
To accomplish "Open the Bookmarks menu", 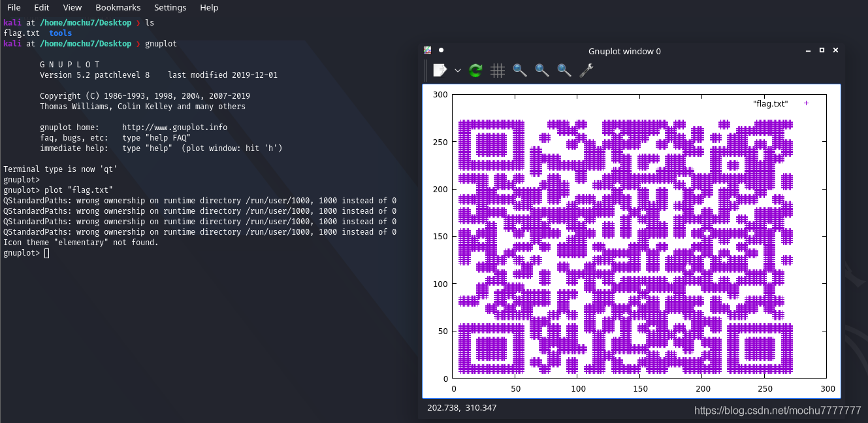I will (118, 8).
